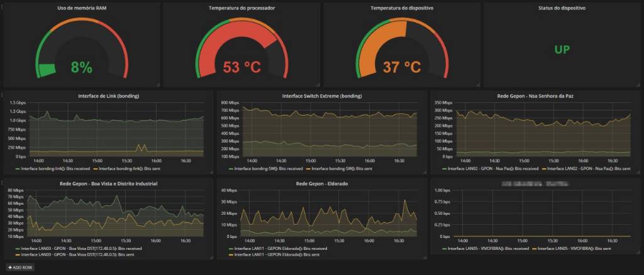The width and height of the screenshot is (644, 275).
Task: Open color picker for LAN11 Eldorado received swatch
Action: coord(231,249)
